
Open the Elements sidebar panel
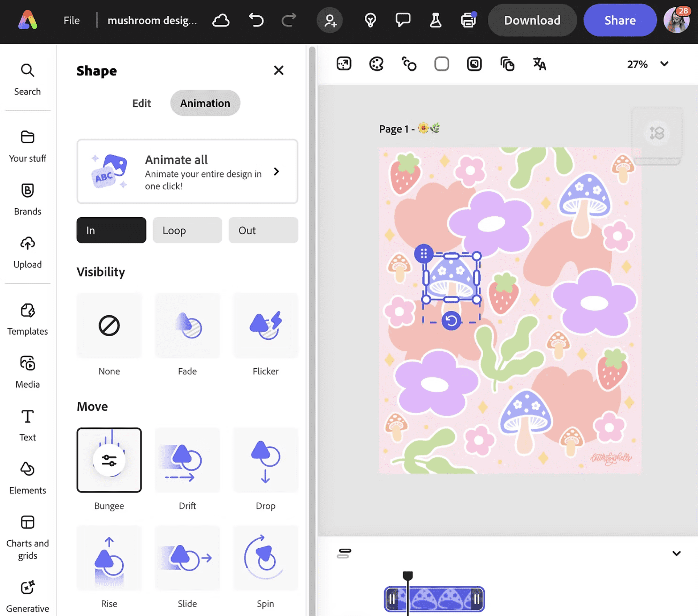click(28, 477)
